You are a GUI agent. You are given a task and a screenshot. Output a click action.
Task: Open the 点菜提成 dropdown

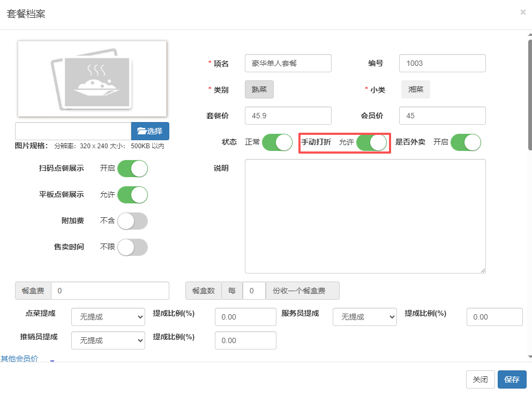point(108,317)
